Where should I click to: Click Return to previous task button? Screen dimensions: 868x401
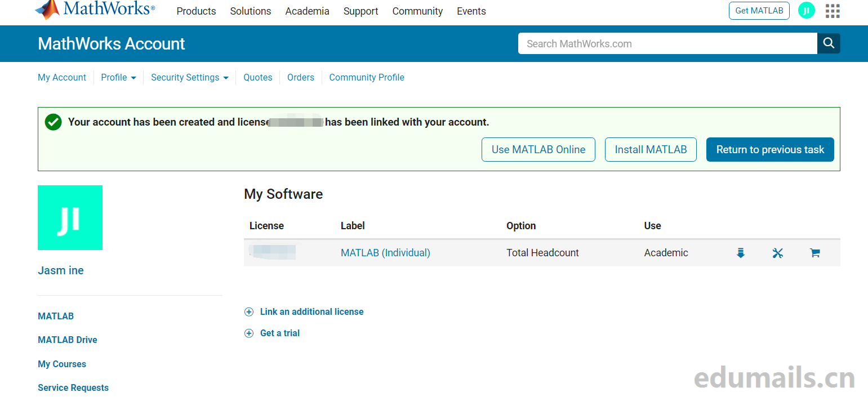770,150
